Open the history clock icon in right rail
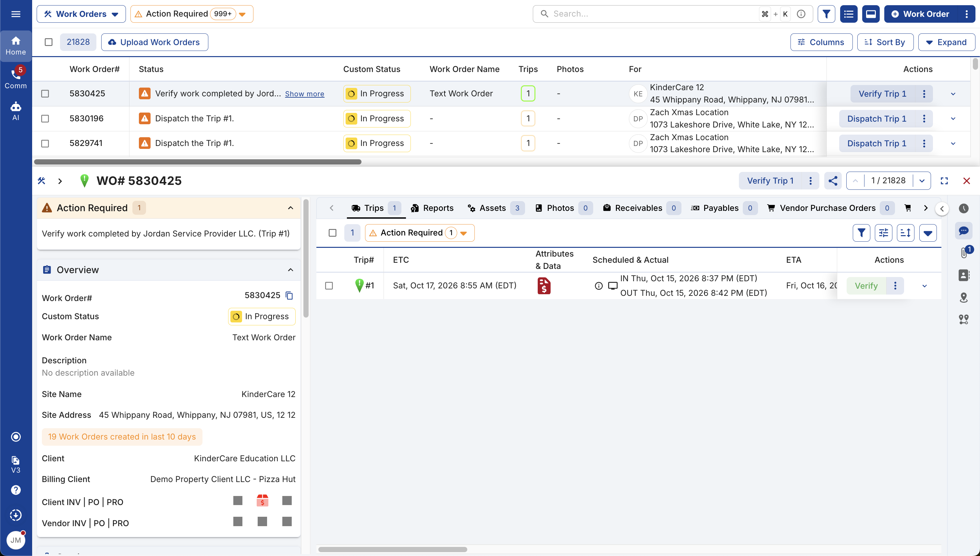 pos(963,209)
